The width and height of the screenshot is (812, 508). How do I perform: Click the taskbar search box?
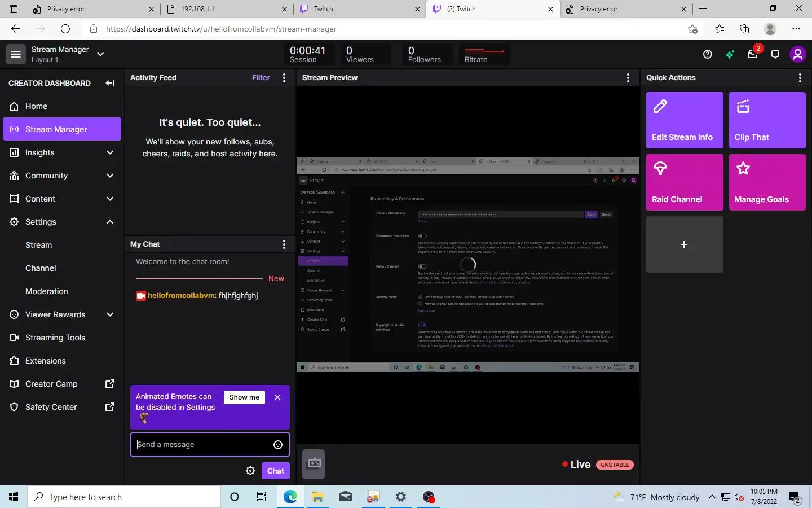pyautogui.click(x=124, y=497)
